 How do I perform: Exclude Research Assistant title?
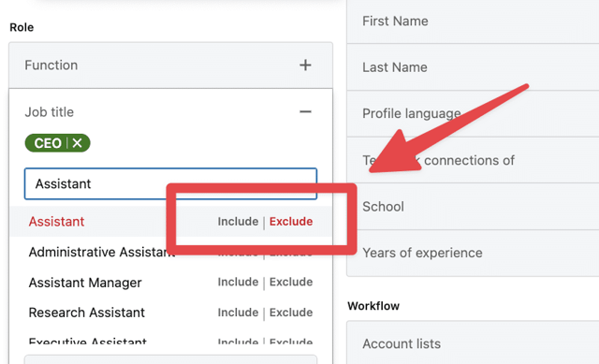(x=291, y=313)
